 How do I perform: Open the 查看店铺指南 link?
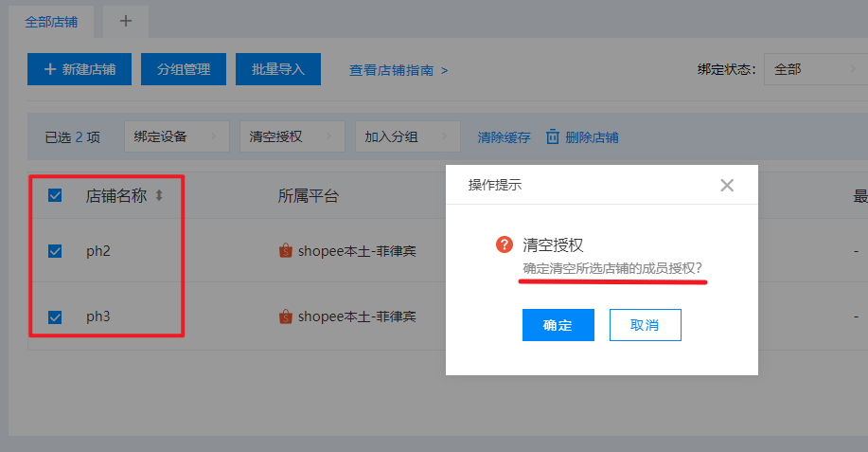point(398,70)
